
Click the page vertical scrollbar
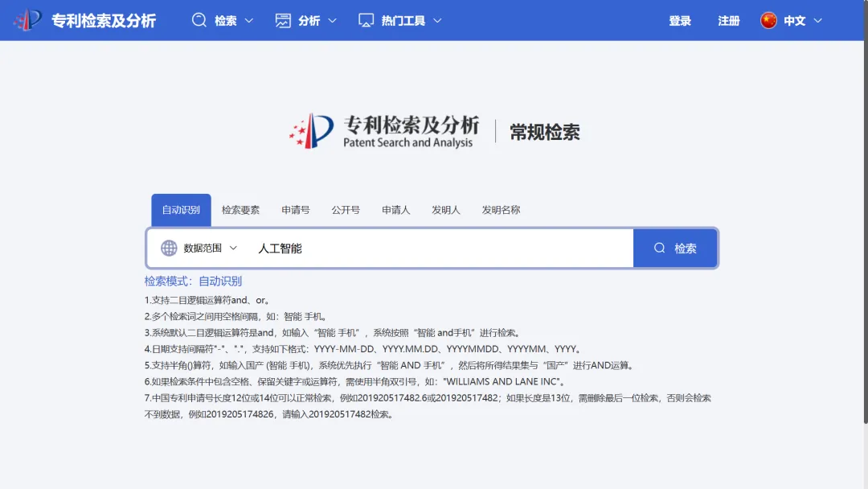(x=866, y=232)
